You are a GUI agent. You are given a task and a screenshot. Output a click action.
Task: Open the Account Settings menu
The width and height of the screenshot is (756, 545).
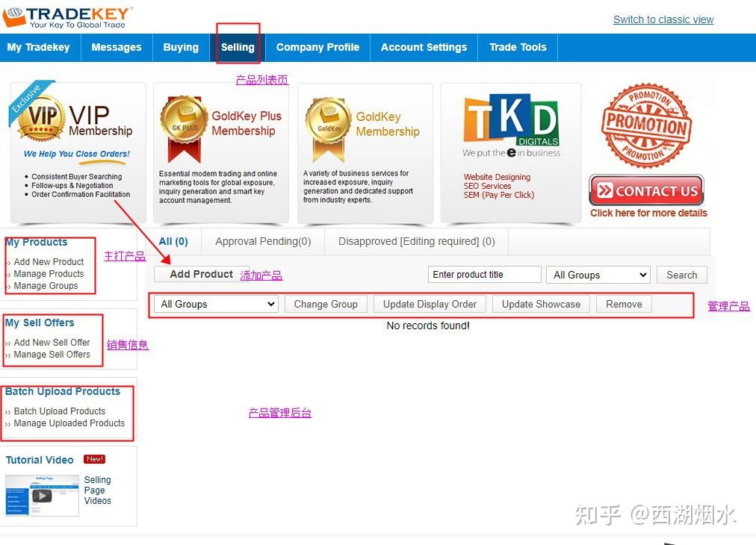tap(424, 47)
